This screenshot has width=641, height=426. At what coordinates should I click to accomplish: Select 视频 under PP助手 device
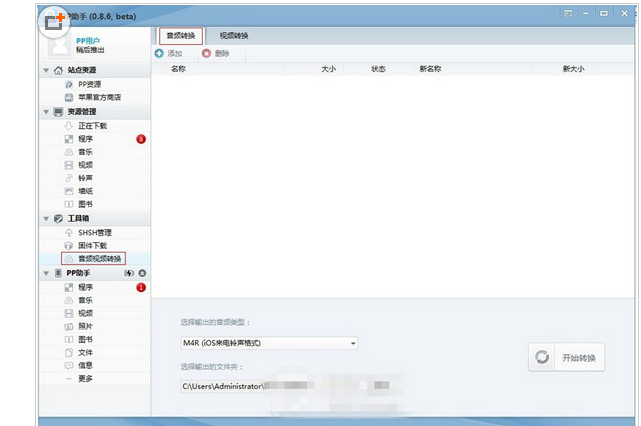pos(95,314)
